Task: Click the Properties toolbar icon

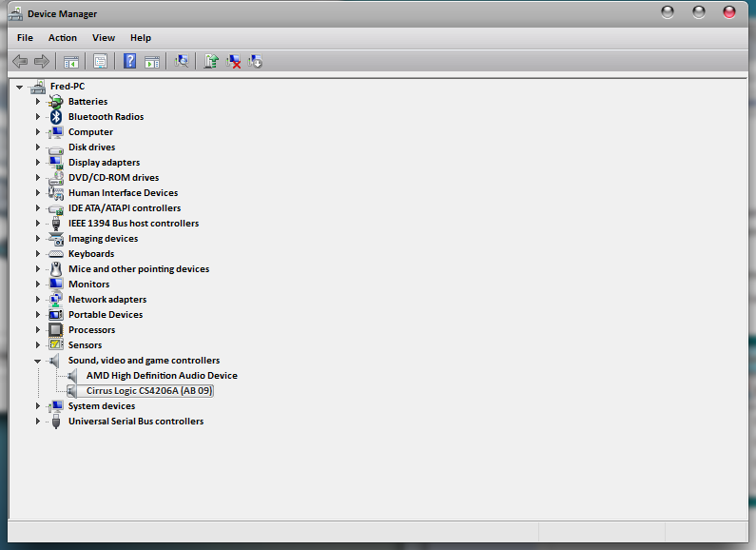Action: click(100, 61)
